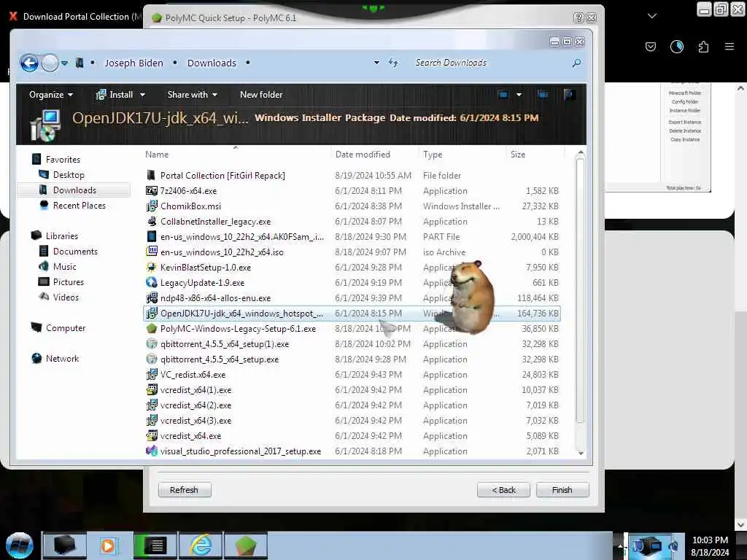Select the en-us_windows_10_22h2_x64.iso icon
The image size is (747, 560).
pos(151,252)
